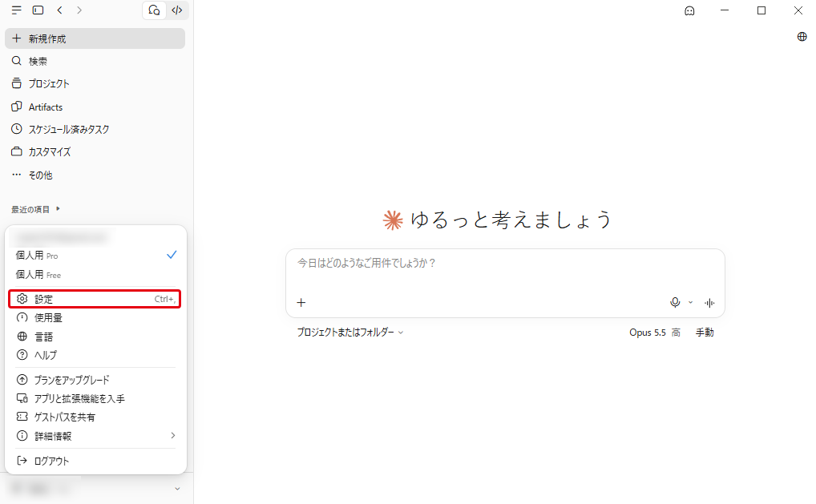Click the question mark icon beside ヘルプ
This screenshot has width=816, height=504.
point(22,355)
